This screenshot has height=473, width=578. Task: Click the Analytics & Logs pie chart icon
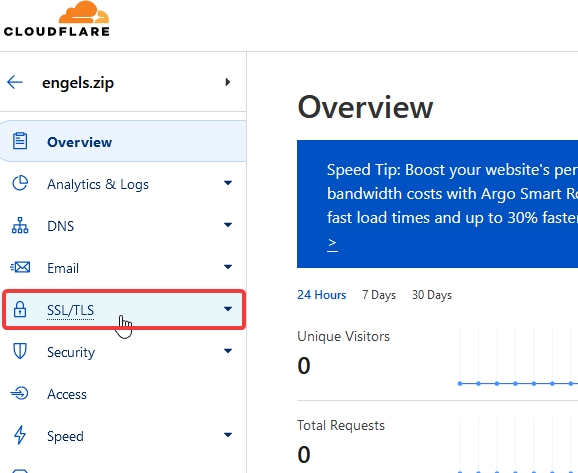(20, 183)
